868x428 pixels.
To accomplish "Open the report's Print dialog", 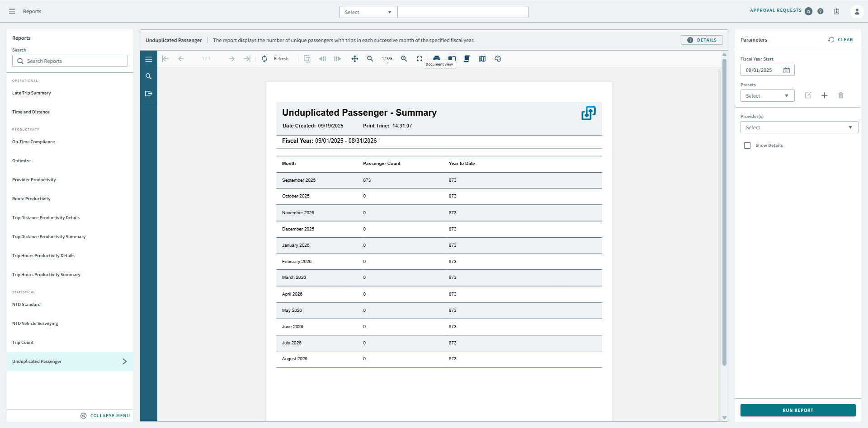I will (437, 59).
